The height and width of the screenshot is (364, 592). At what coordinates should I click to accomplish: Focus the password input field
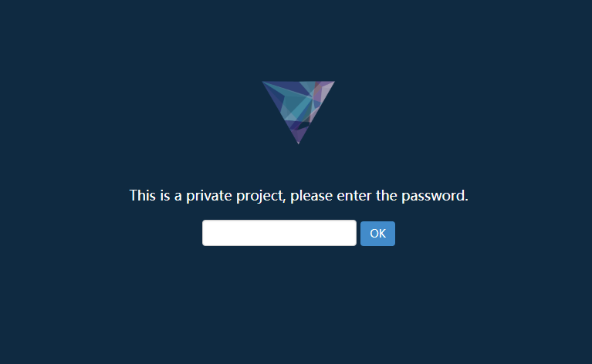click(279, 233)
